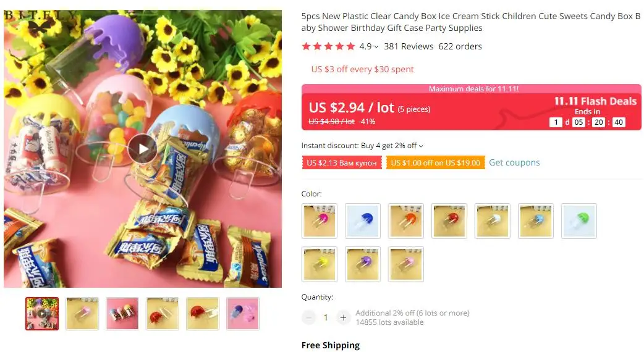The image size is (644, 352).
Task: Click the quantity value field
Action: pos(326,317)
